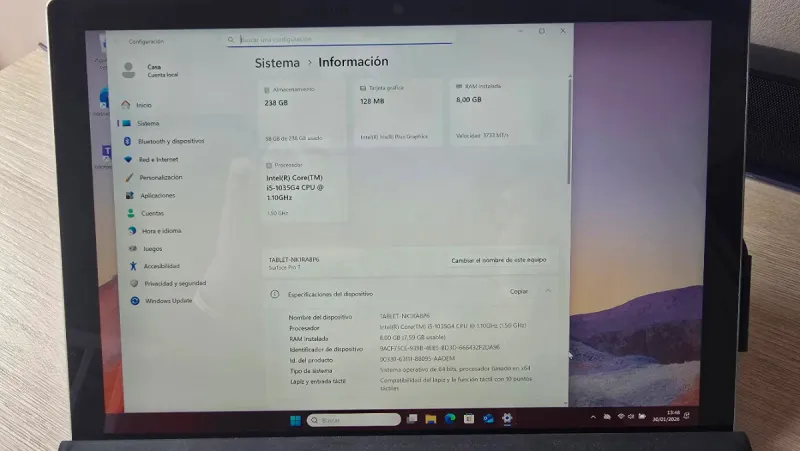Click the battery tray icon
Viewport: 800px width, 451px height.
pyautogui.click(x=642, y=416)
